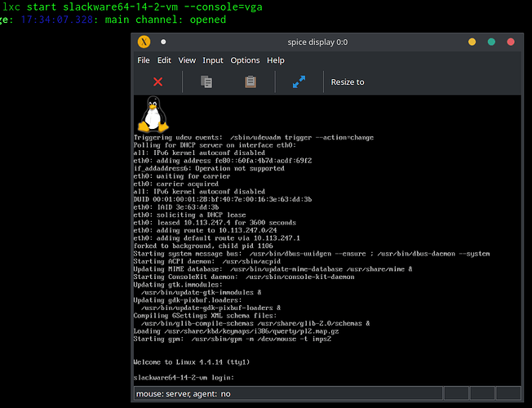Click the 'Loading /usr/share/kbd/keymaps' console line
The image size is (532, 408).
(236, 331)
